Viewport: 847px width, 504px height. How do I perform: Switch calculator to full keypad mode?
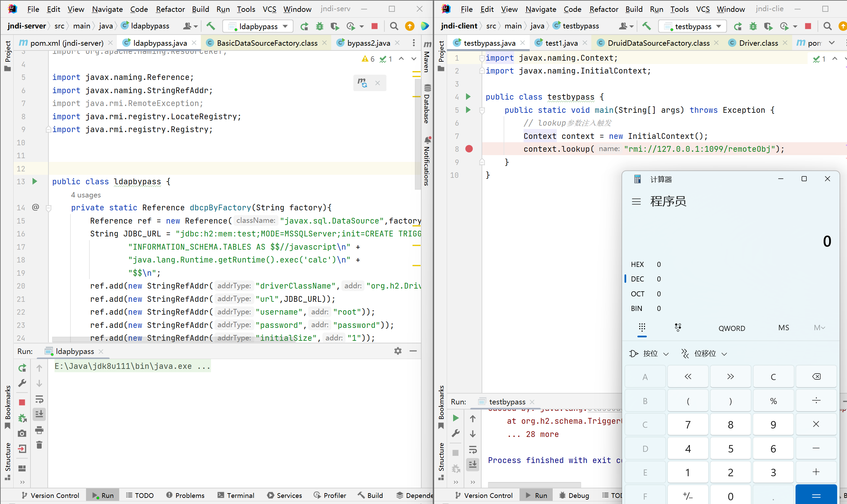(x=642, y=328)
